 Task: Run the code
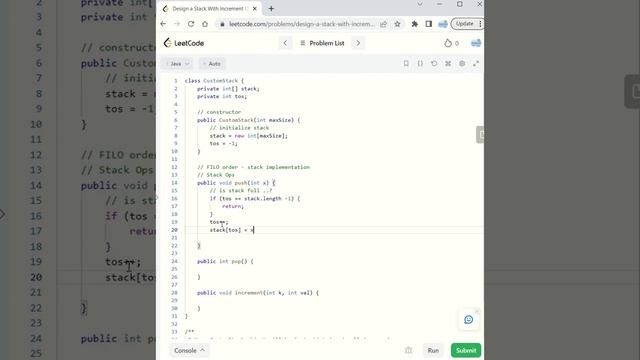click(x=433, y=350)
